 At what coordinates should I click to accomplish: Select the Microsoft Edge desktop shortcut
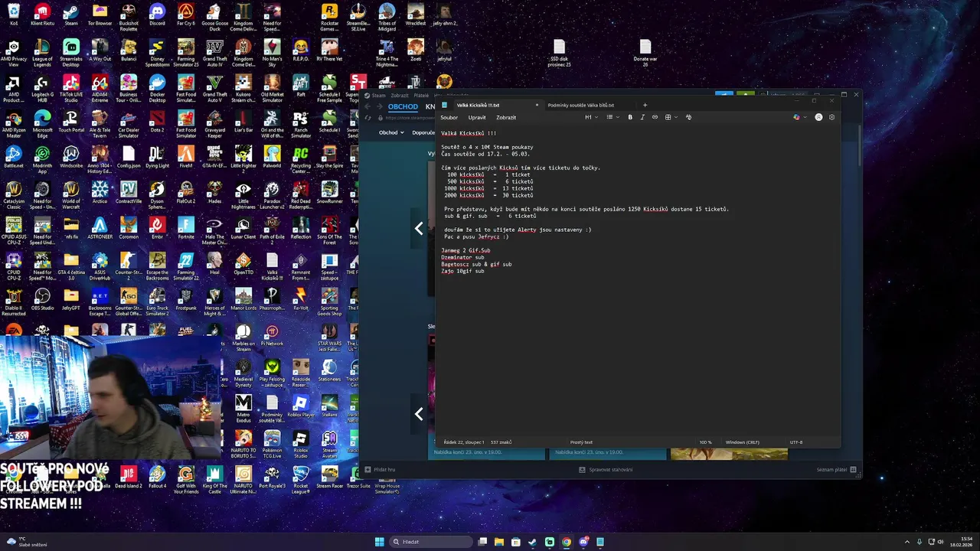pos(42,125)
